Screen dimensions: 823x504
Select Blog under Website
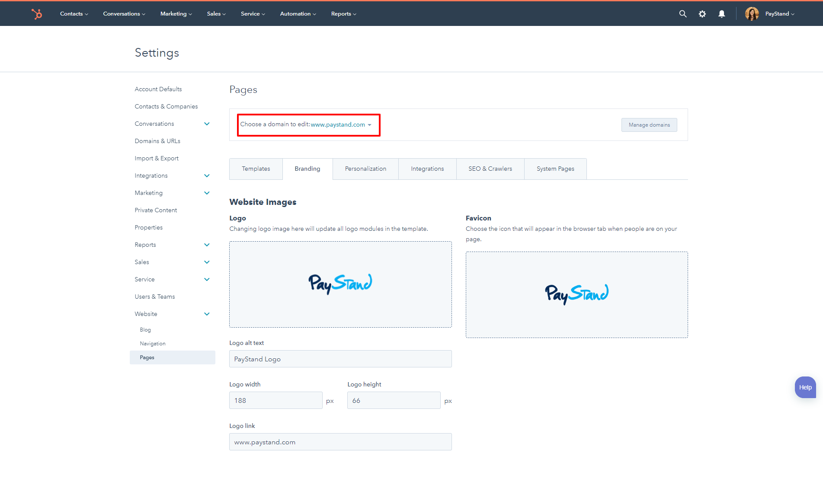145,330
